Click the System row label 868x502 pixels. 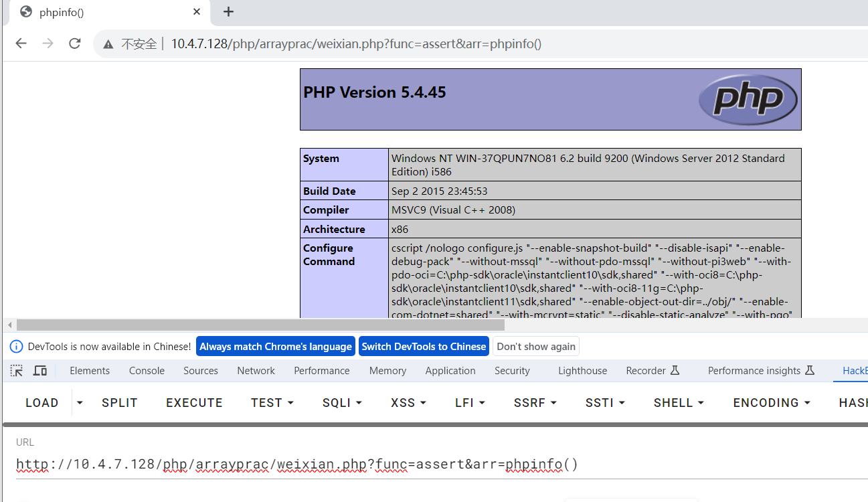point(321,159)
